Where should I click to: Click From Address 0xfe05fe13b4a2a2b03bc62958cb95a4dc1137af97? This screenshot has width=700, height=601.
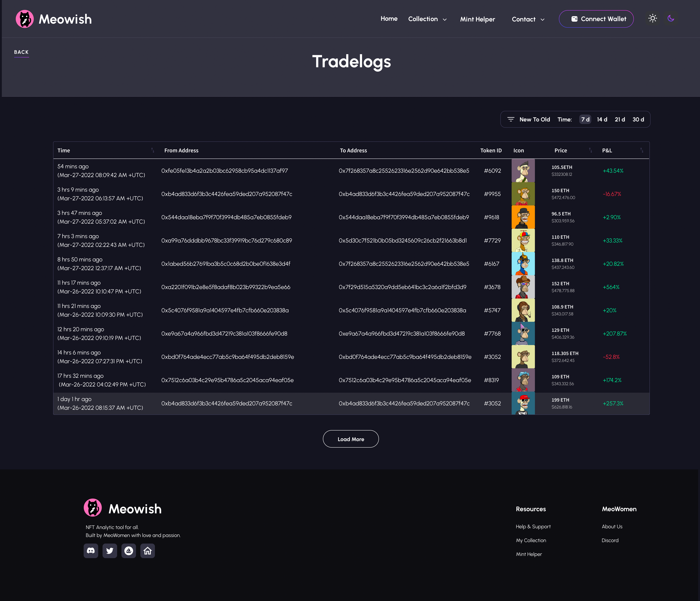[224, 171]
